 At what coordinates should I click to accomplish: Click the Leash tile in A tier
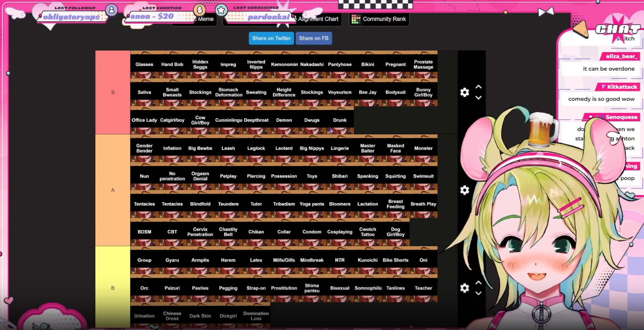[x=228, y=149]
